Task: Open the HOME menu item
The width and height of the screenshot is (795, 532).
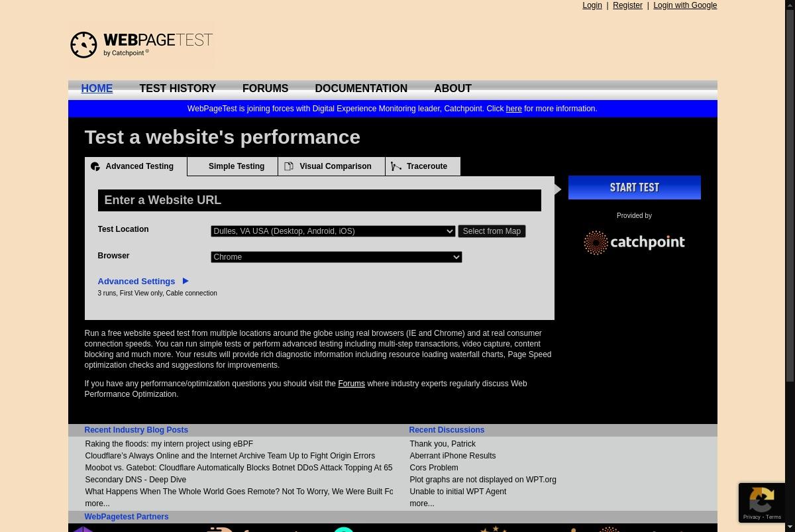Action: click(x=97, y=89)
